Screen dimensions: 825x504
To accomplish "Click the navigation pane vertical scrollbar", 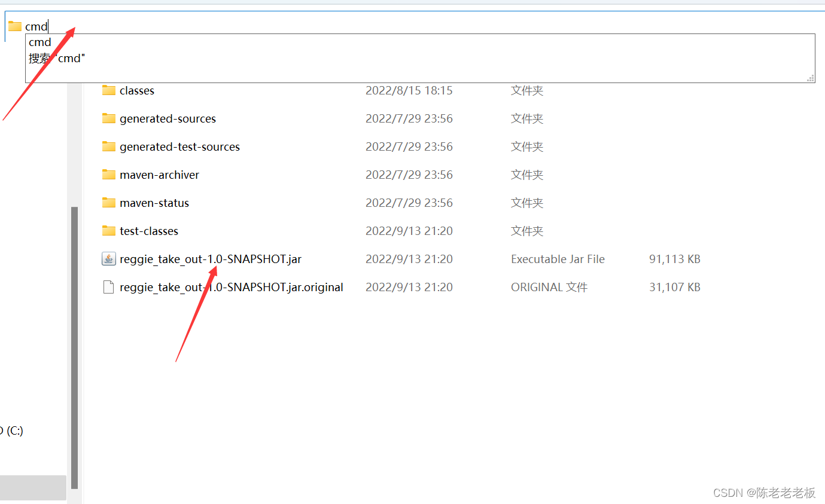I will 75,347.
